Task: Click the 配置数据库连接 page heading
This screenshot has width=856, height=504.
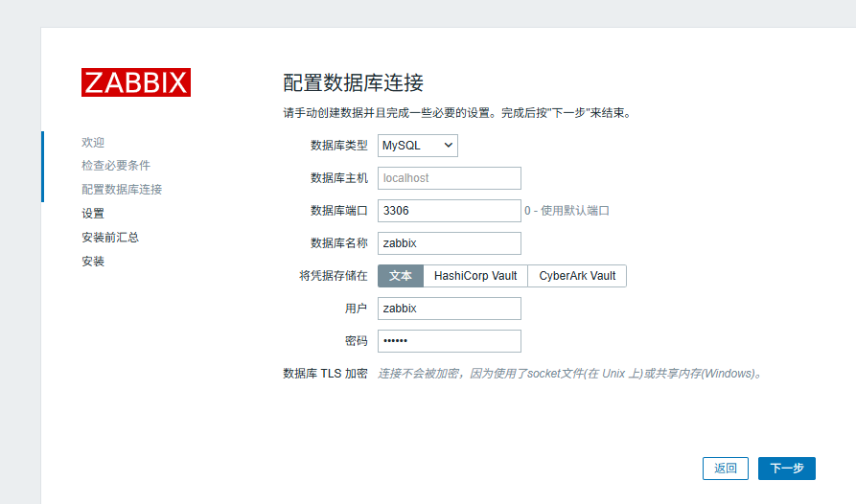Action: [x=353, y=83]
